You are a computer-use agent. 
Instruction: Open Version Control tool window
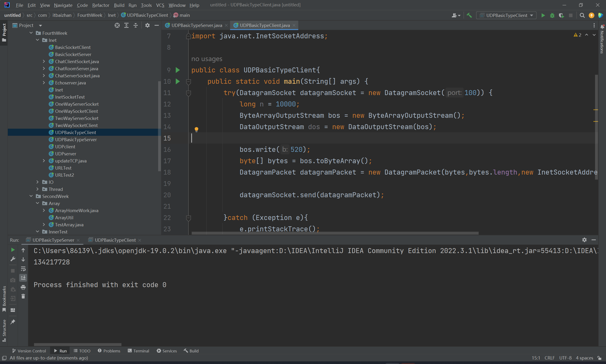pyautogui.click(x=29, y=351)
